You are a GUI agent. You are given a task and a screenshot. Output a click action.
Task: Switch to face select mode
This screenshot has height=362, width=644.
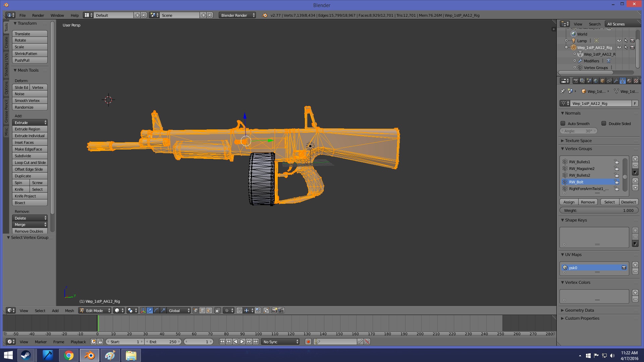[209, 310]
